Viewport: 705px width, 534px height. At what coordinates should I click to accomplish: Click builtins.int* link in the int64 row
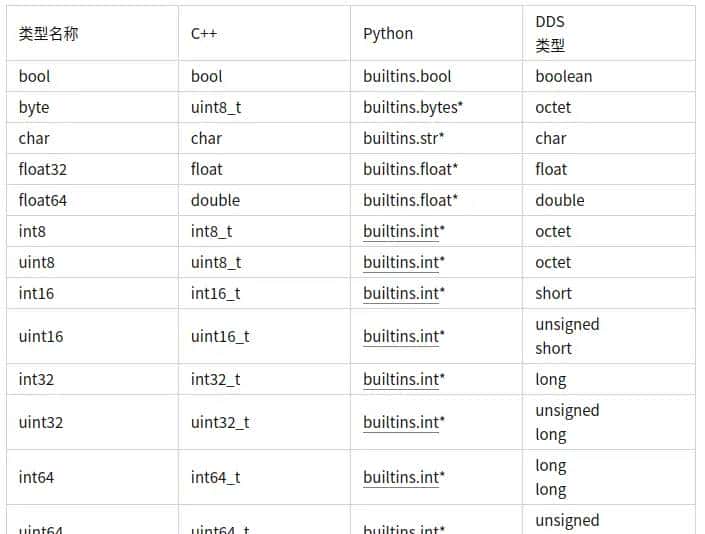pos(403,478)
